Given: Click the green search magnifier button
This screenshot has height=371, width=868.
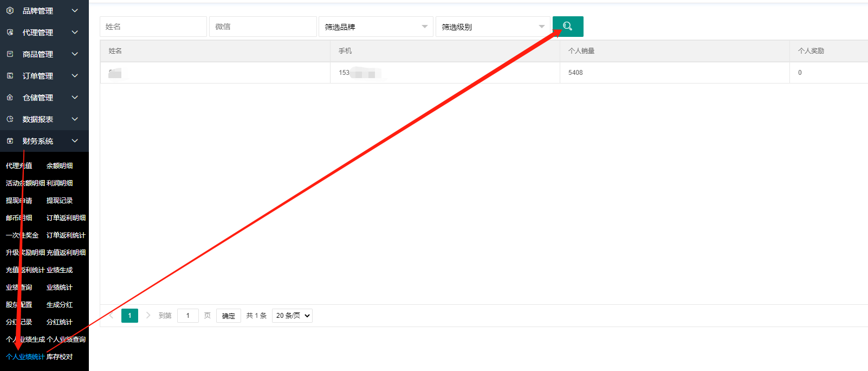Looking at the screenshot, I should tap(568, 27).
